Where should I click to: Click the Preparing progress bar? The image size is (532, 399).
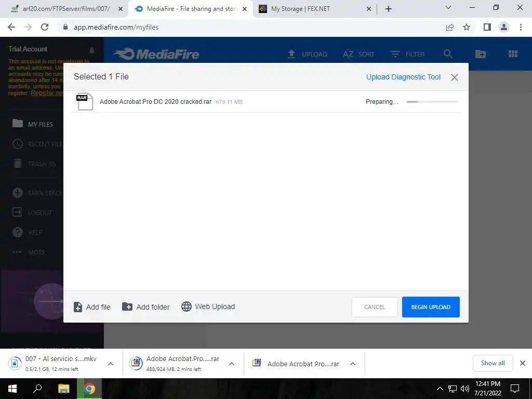(x=432, y=102)
